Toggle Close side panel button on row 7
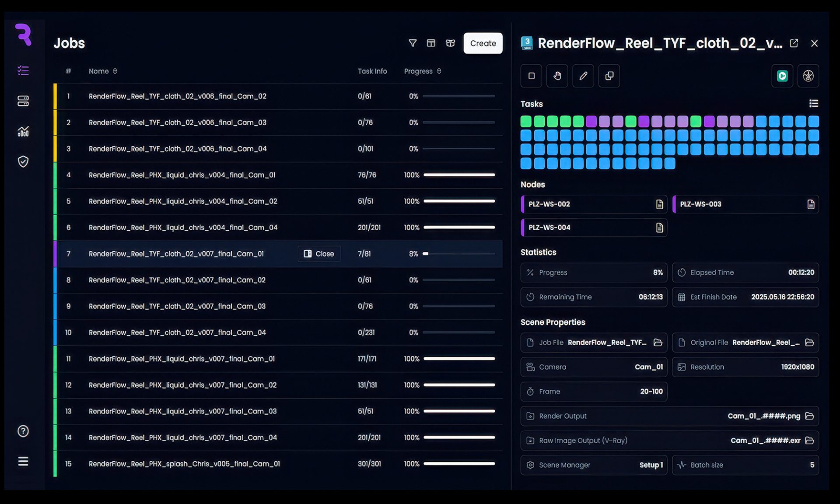840x504 pixels. (319, 254)
